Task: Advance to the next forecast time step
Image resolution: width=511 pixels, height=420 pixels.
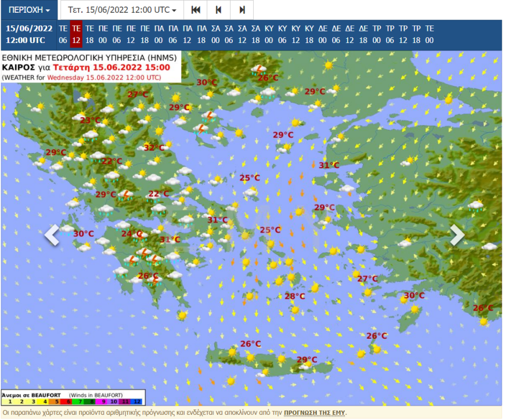Action: click(242, 10)
